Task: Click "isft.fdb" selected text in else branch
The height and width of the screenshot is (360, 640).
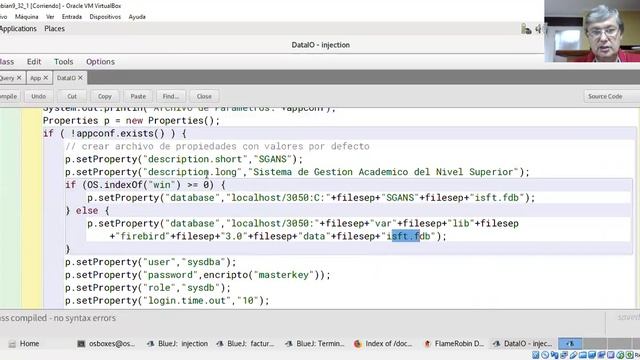Action: click(x=406, y=236)
